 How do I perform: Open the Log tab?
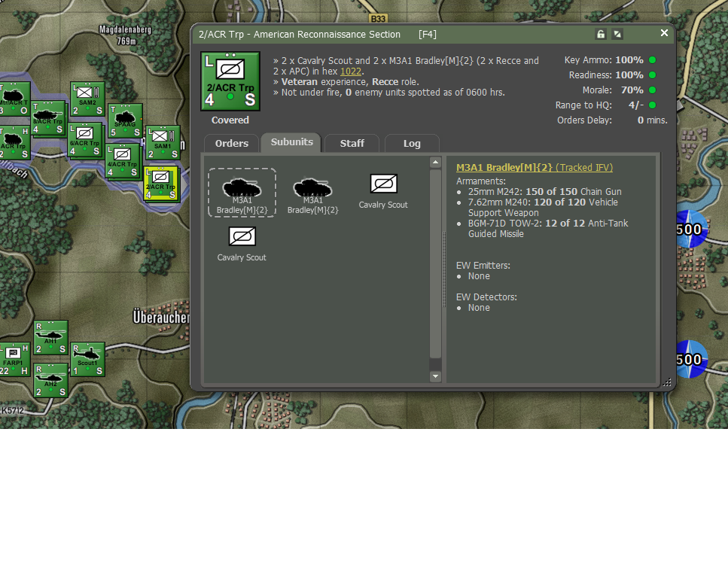(x=412, y=144)
